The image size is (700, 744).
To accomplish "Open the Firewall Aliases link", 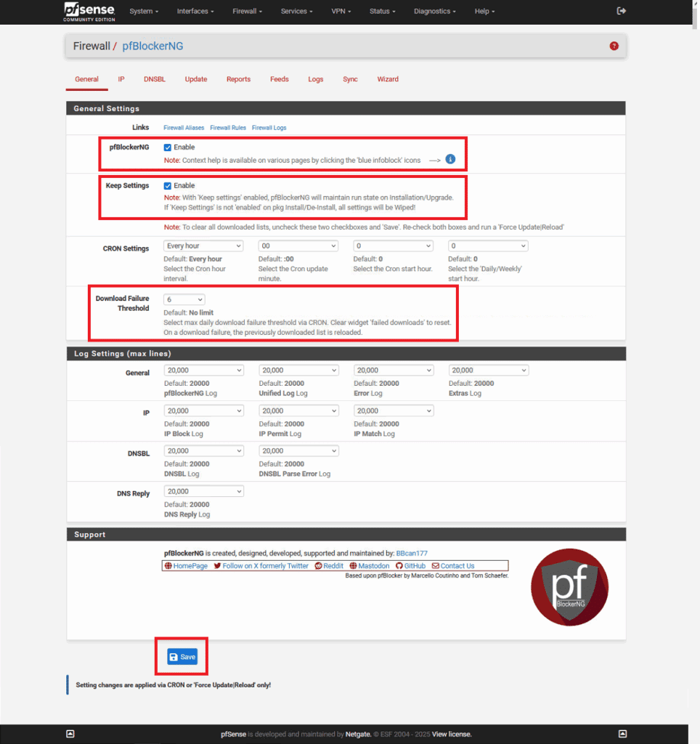I will (x=184, y=128).
